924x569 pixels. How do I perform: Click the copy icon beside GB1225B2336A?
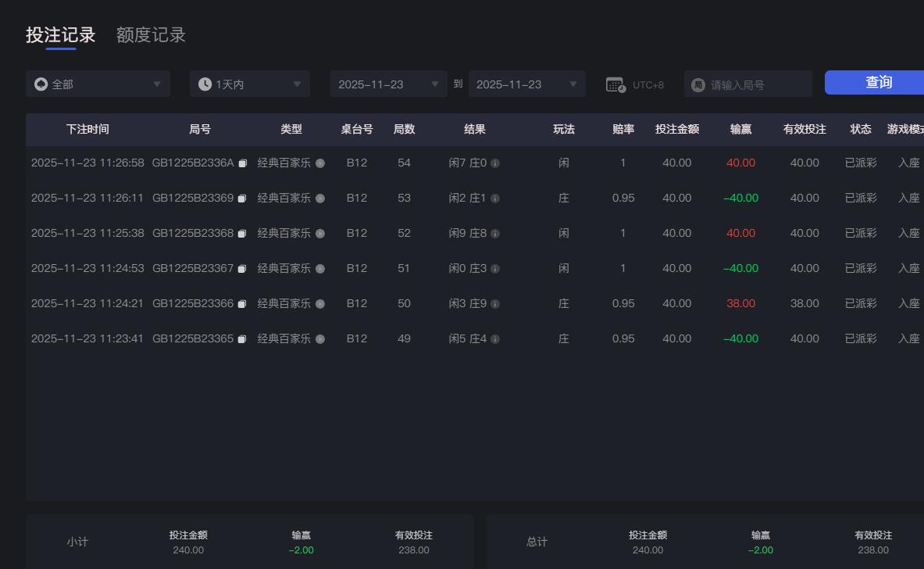click(243, 163)
